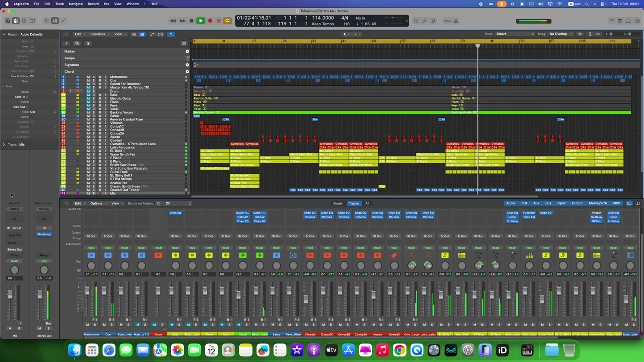Toggle the Count-in 1234 icon

pos(447,21)
